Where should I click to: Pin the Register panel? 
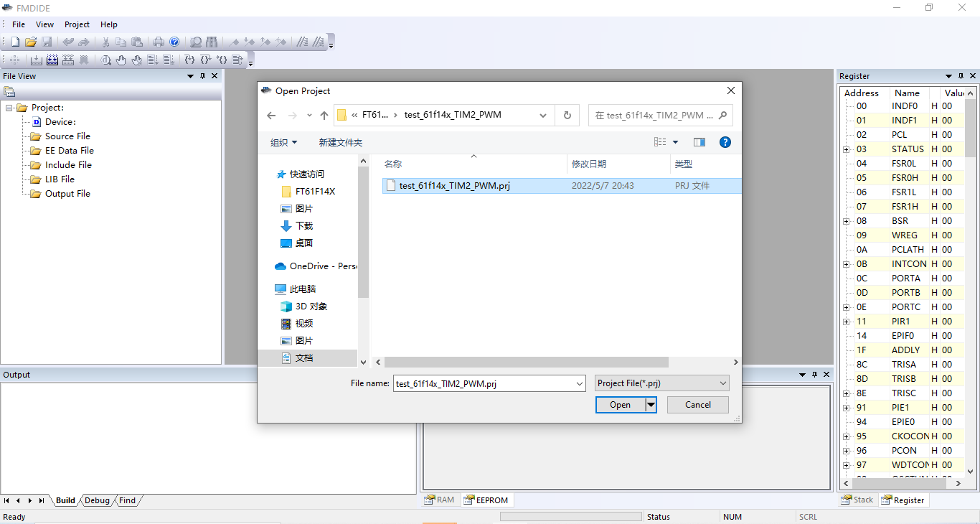[x=961, y=76]
